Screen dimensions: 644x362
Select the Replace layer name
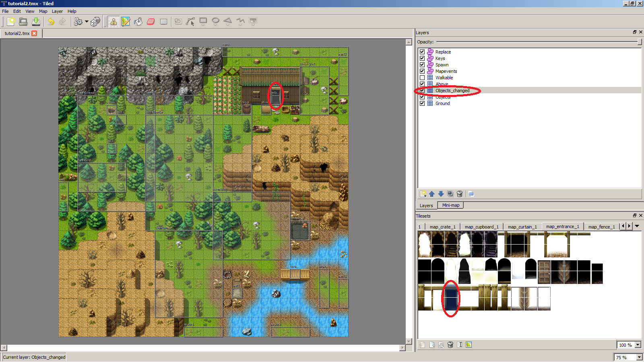(443, 52)
